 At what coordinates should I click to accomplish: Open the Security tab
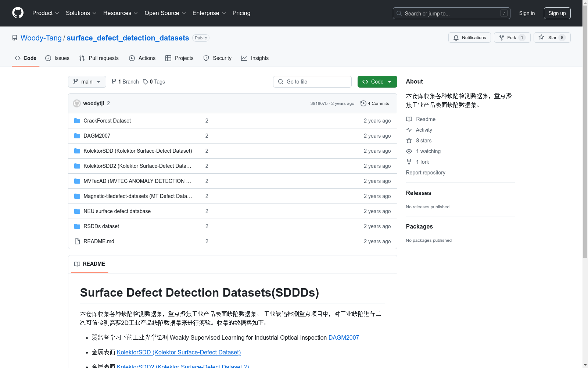[218, 58]
